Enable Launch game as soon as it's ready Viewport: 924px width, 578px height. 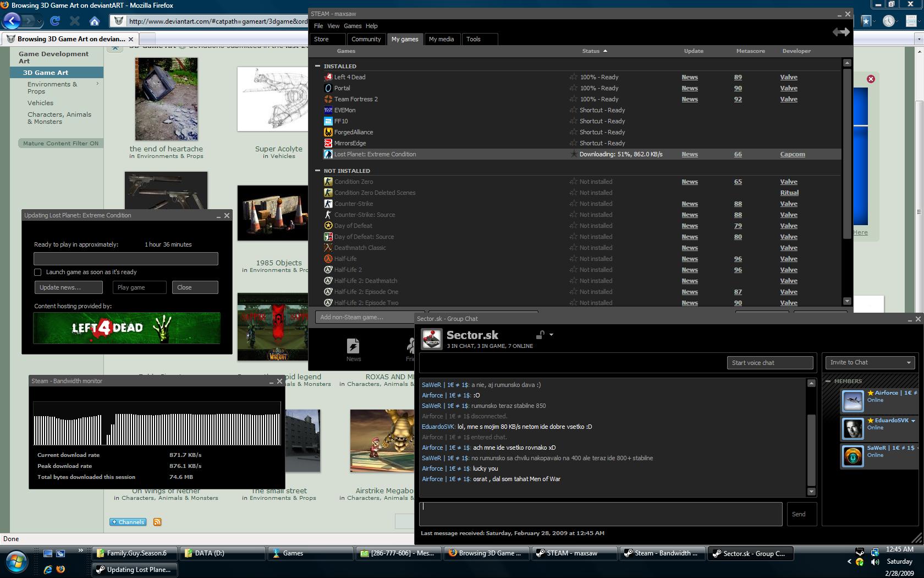[x=37, y=272]
